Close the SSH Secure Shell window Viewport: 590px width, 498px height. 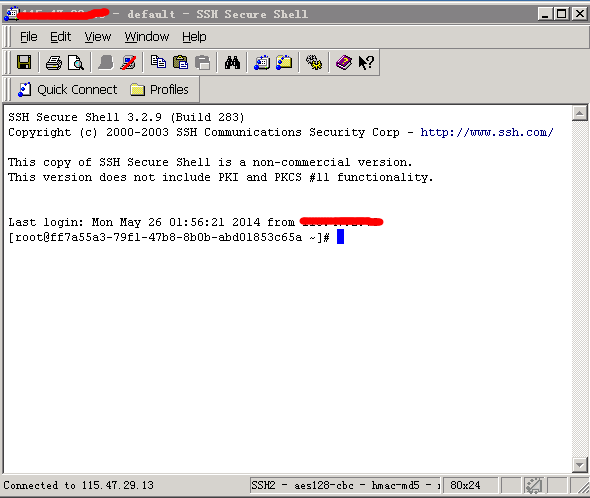(x=580, y=14)
